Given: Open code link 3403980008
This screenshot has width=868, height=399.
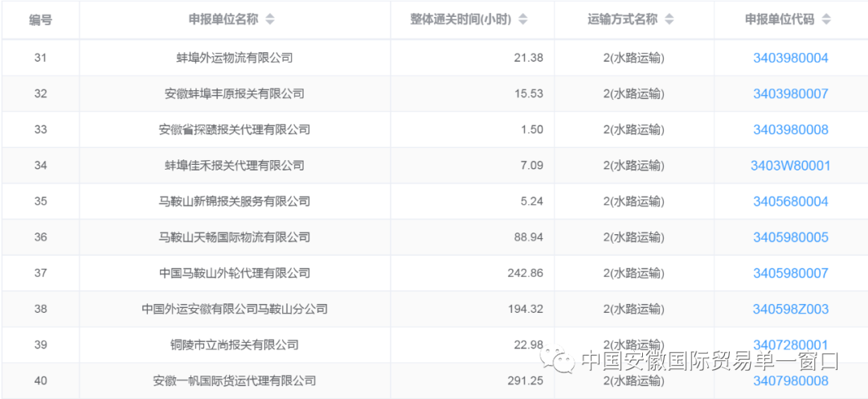Looking at the screenshot, I should pyautogui.click(x=791, y=130).
